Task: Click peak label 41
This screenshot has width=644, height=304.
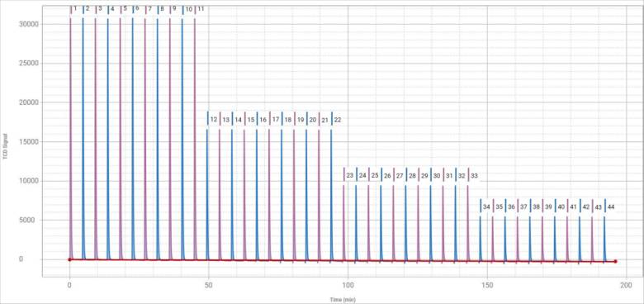Action: 572,207
